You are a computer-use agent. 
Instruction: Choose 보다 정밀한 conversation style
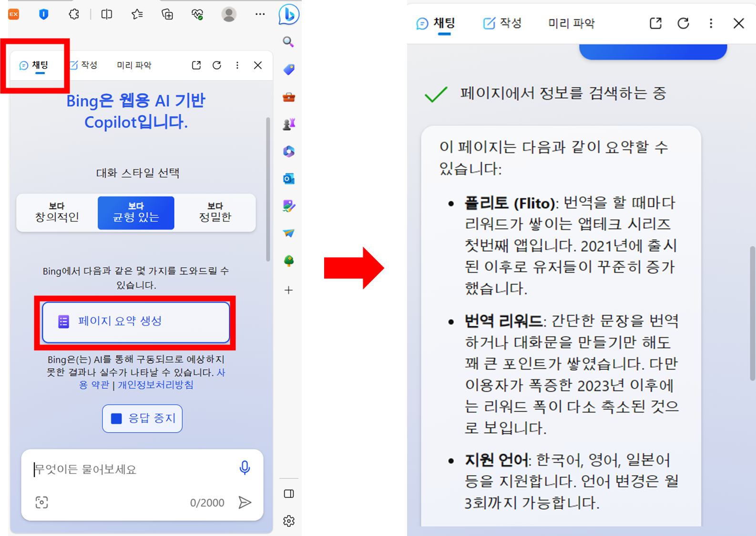(x=215, y=212)
